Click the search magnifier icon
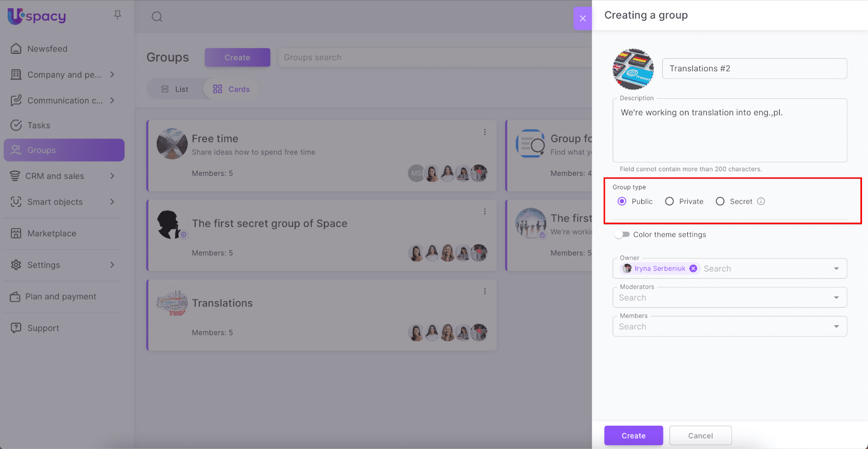 [x=157, y=17]
